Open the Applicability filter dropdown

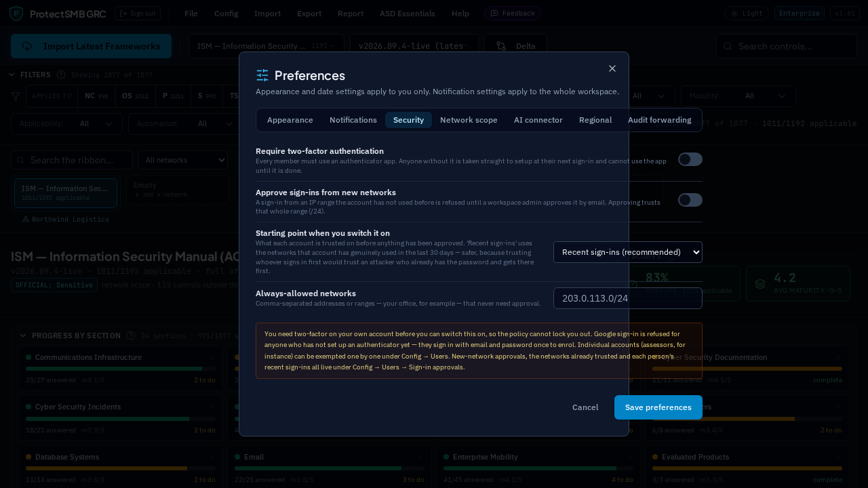coord(66,124)
